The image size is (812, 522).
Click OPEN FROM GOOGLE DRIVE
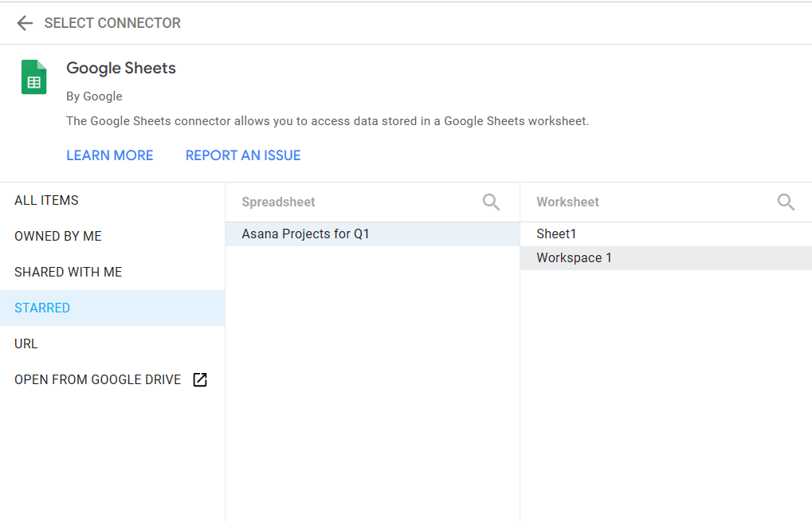96,379
